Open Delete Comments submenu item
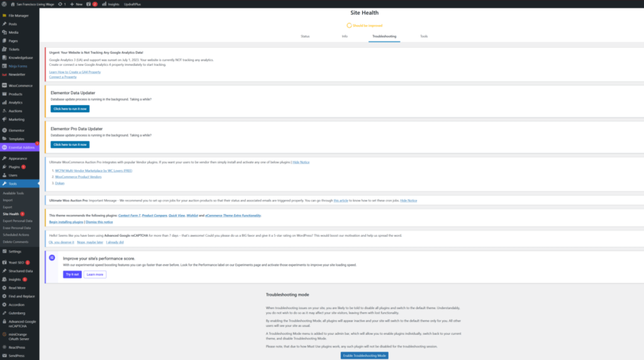The width and height of the screenshot is (644, 360). [x=16, y=242]
